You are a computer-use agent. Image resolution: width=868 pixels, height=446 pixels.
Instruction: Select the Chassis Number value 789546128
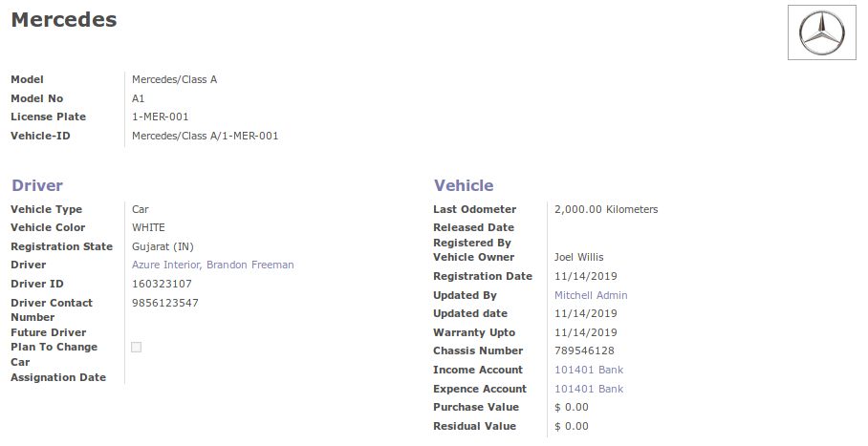tap(584, 350)
